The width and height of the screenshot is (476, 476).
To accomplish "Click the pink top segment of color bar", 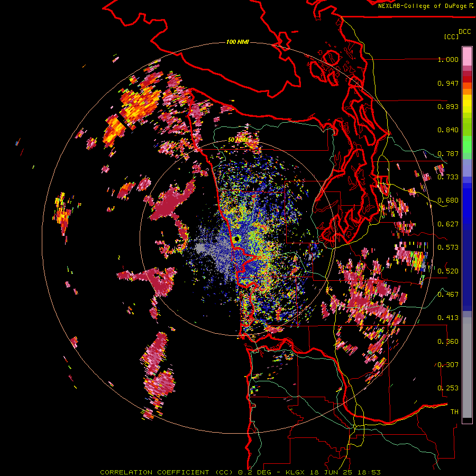I will point(467,57).
